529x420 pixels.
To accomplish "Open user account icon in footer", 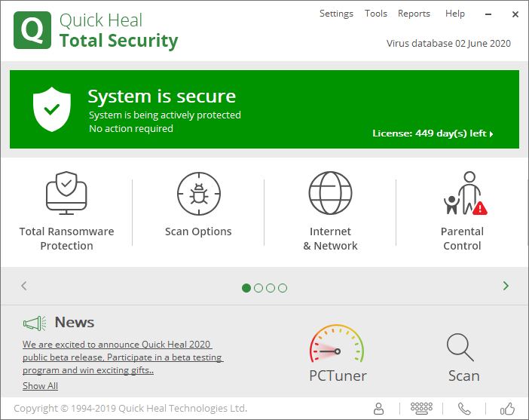I will click(x=379, y=409).
